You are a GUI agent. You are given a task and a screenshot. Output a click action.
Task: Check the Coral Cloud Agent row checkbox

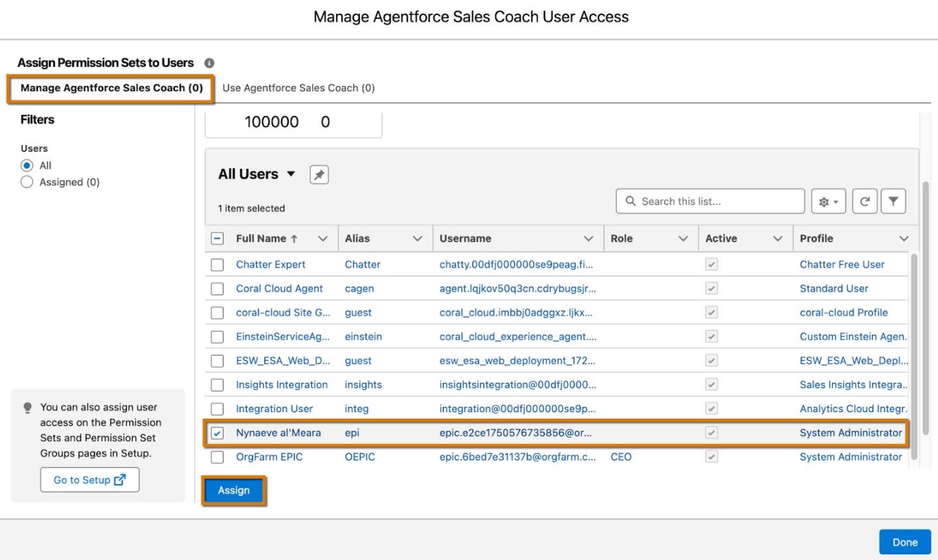217,289
